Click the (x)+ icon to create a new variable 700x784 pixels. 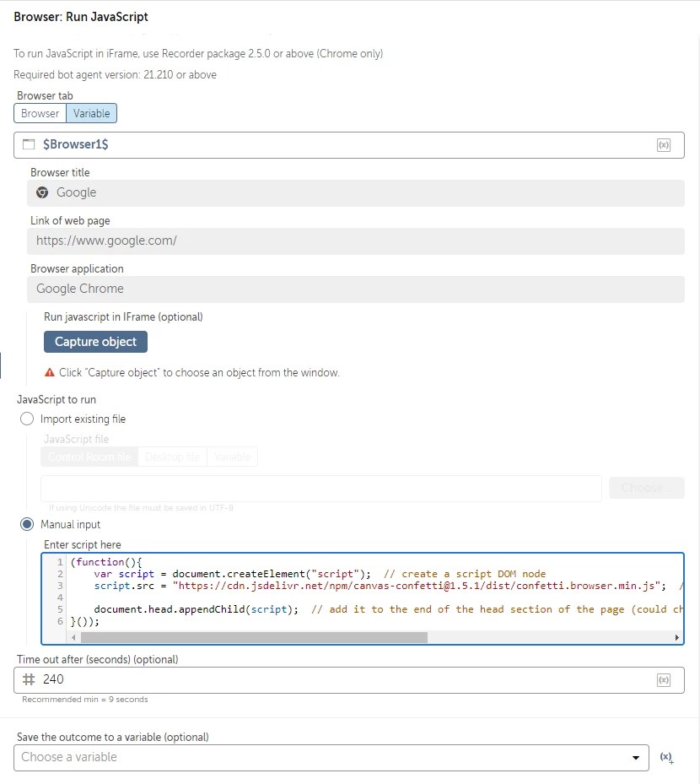[665, 757]
